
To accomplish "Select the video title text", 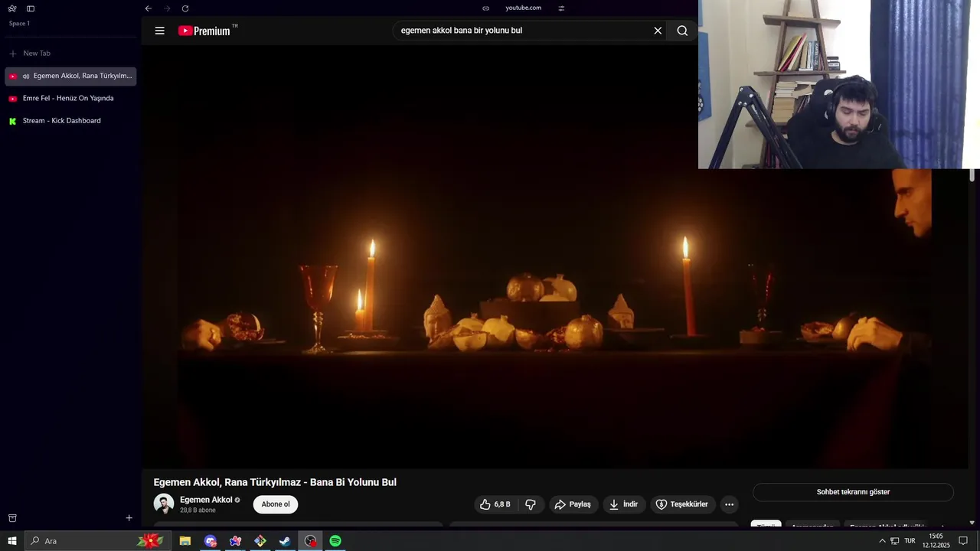I will coord(275,482).
